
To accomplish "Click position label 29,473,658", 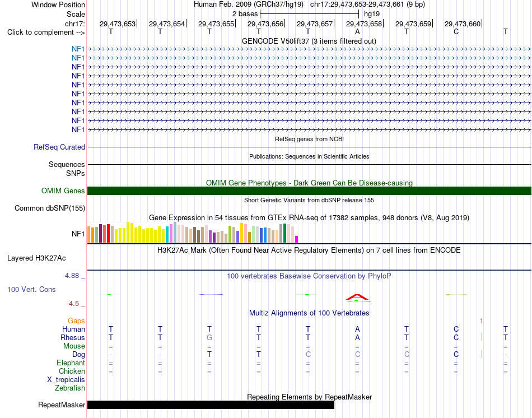I will click(364, 24).
